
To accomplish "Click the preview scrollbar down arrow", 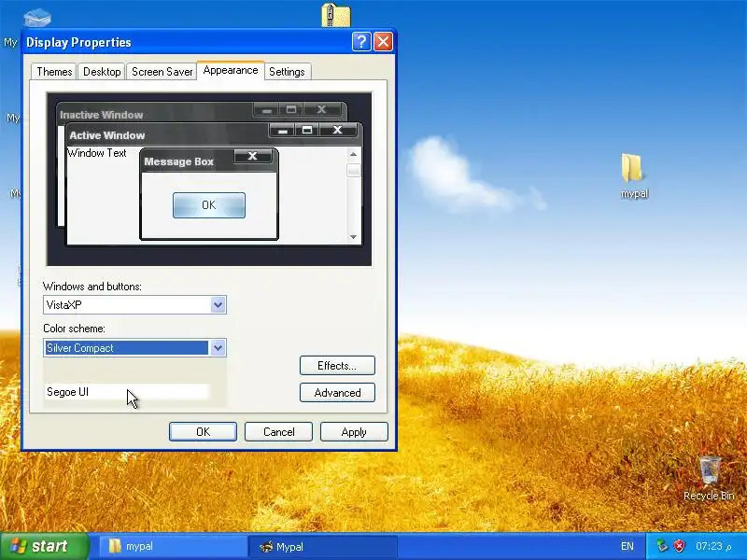I will 353,237.
